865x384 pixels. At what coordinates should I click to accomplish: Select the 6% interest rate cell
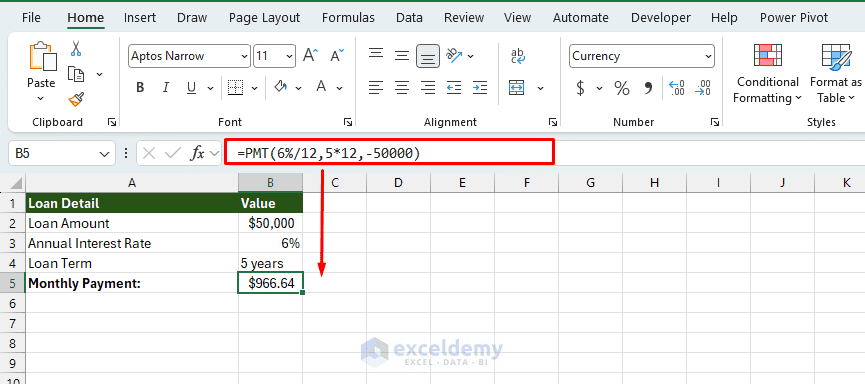(x=270, y=243)
